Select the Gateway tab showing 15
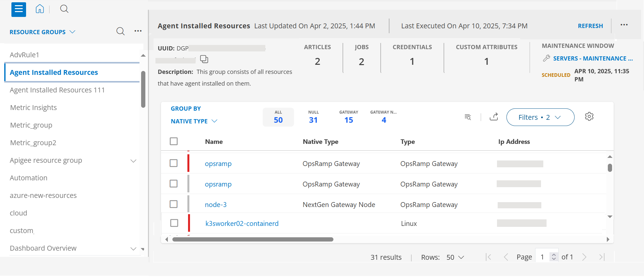The width and height of the screenshot is (644, 277). pyautogui.click(x=348, y=117)
